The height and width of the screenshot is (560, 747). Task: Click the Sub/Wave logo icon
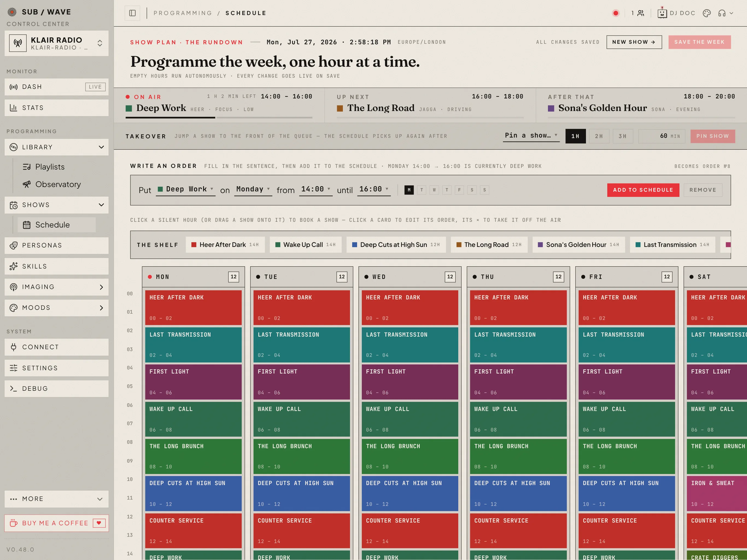click(x=12, y=12)
